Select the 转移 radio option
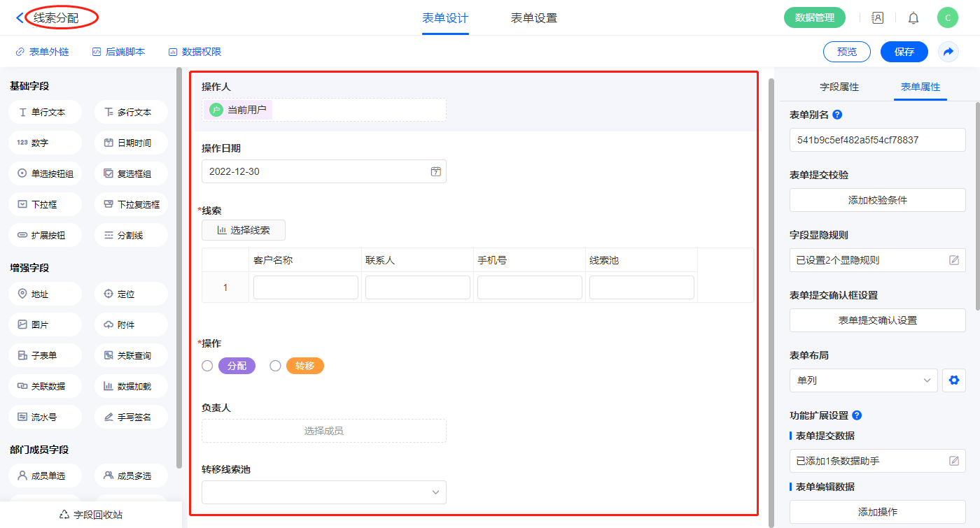 coord(275,366)
